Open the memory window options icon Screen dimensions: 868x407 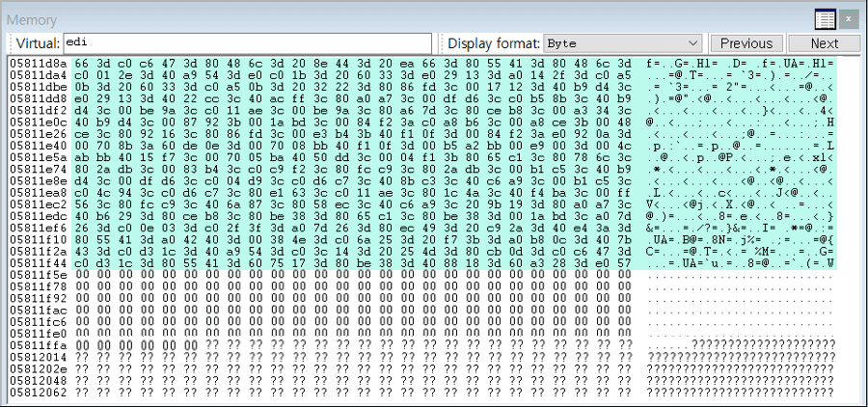pos(825,20)
